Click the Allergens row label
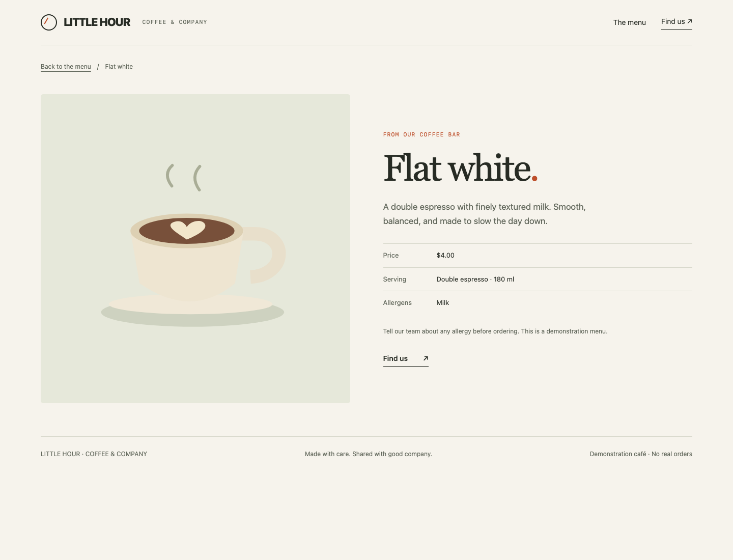733x560 pixels. coord(398,303)
